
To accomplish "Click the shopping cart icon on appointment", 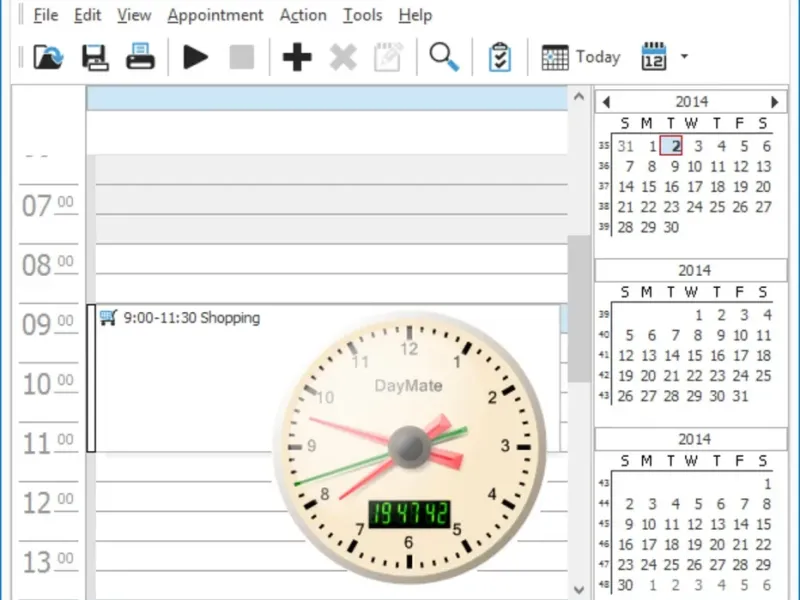I will pyautogui.click(x=108, y=317).
